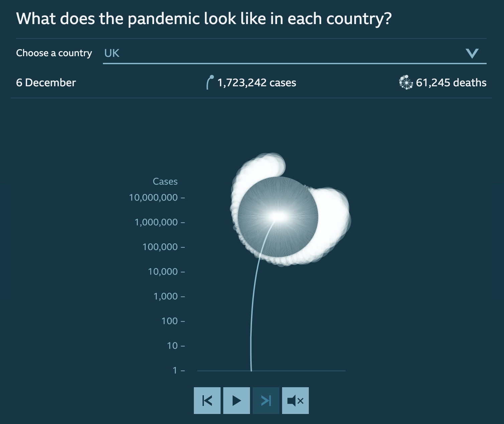
Task: Click the glowing center of the flower
Action: [x=278, y=217]
